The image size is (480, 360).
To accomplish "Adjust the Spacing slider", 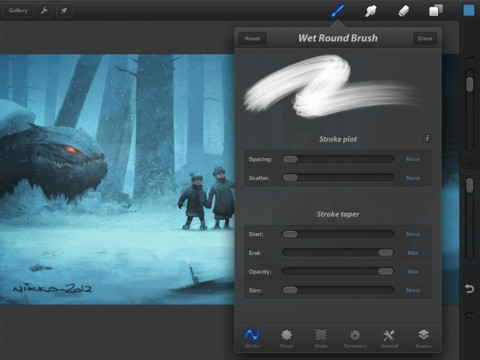I will (x=338, y=159).
